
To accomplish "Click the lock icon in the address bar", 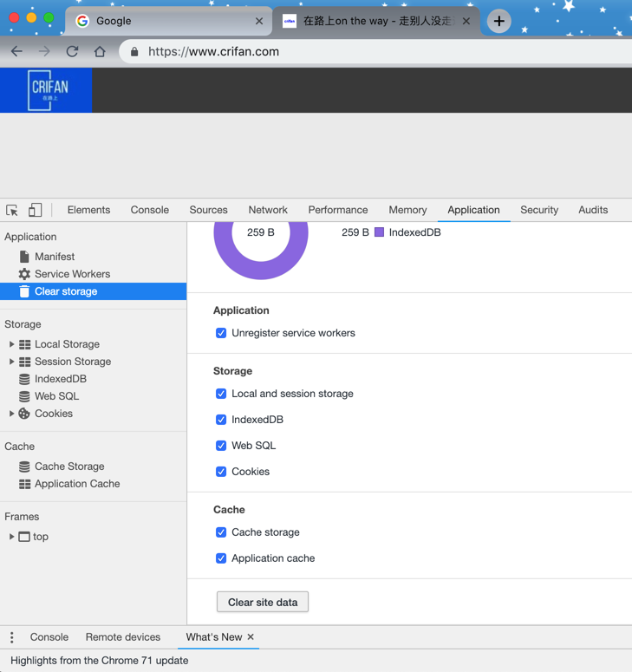I will coord(134,52).
